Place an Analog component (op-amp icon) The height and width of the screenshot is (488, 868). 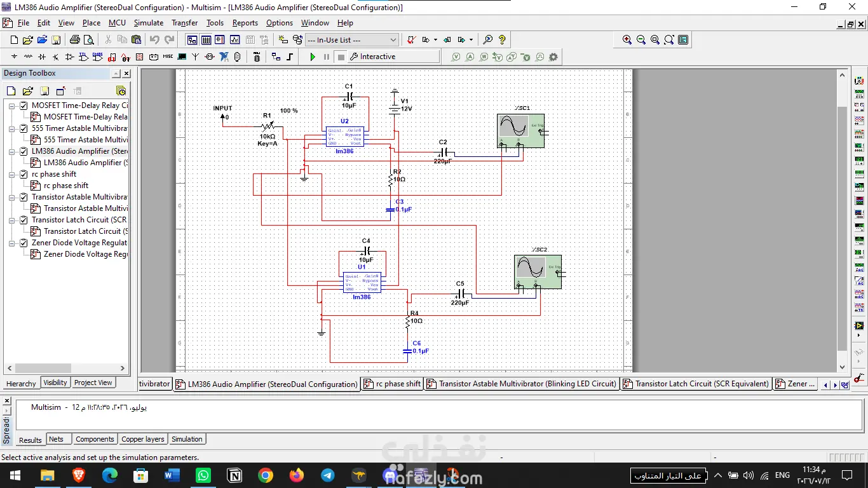(70, 57)
